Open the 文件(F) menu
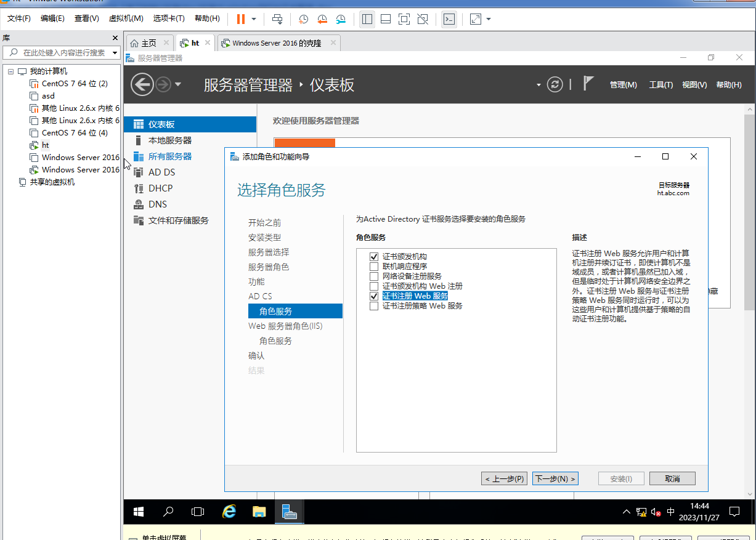The width and height of the screenshot is (756, 540). (x=19, y=18)
